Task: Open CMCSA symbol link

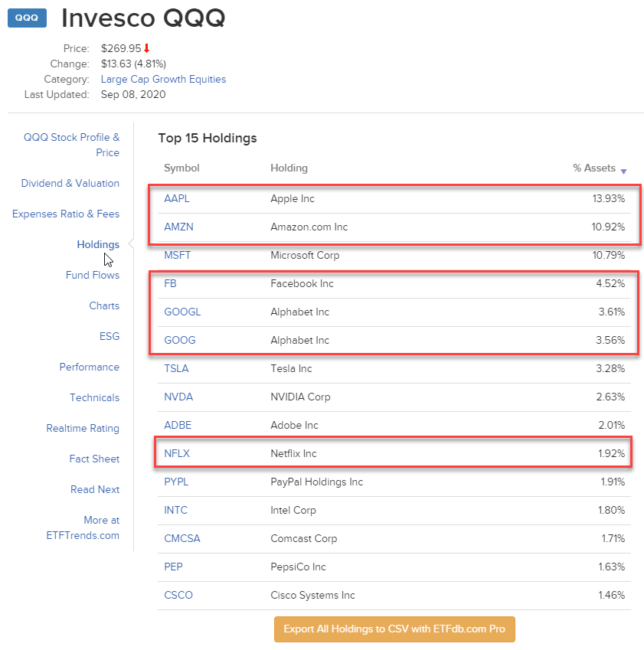Action: click(x=182, y=538)
